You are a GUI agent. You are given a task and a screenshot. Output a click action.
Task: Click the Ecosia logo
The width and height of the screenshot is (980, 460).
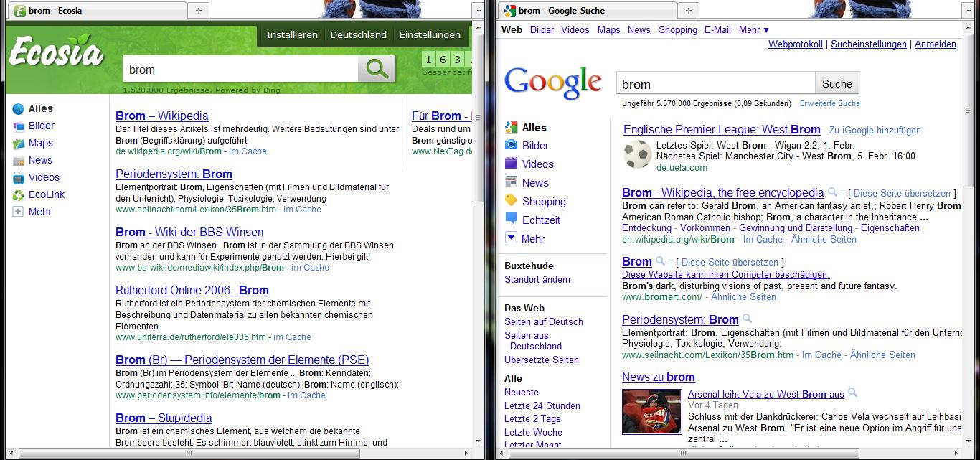(57, 53)
